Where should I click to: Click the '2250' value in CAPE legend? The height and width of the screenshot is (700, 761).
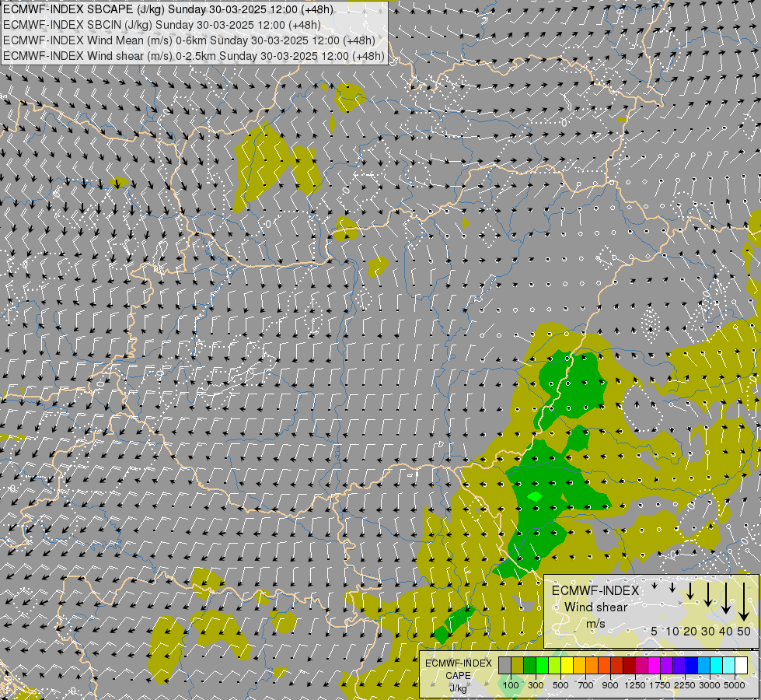click(x=685, y=685)
